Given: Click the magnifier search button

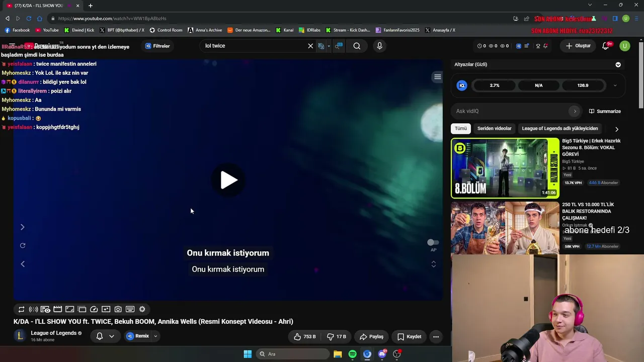Looking at the screenshot, I should click(x=357, y=46).
